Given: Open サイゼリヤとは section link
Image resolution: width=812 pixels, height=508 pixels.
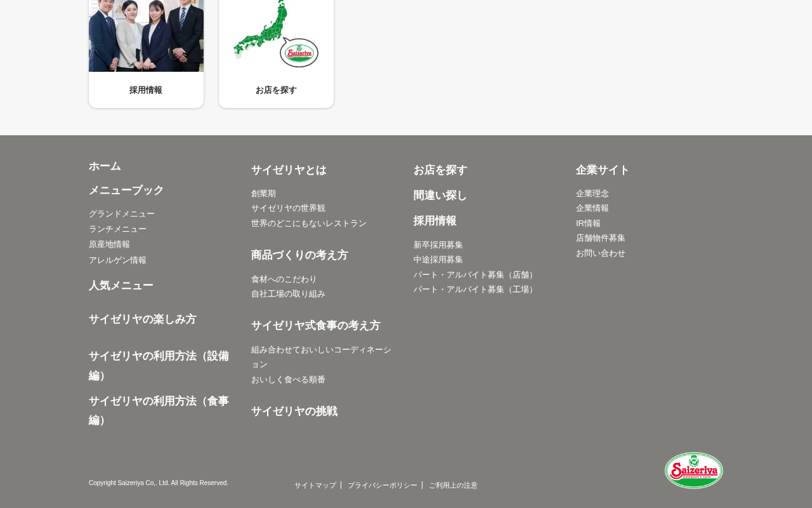Looking at the screenshot, I should click(289, 170).
